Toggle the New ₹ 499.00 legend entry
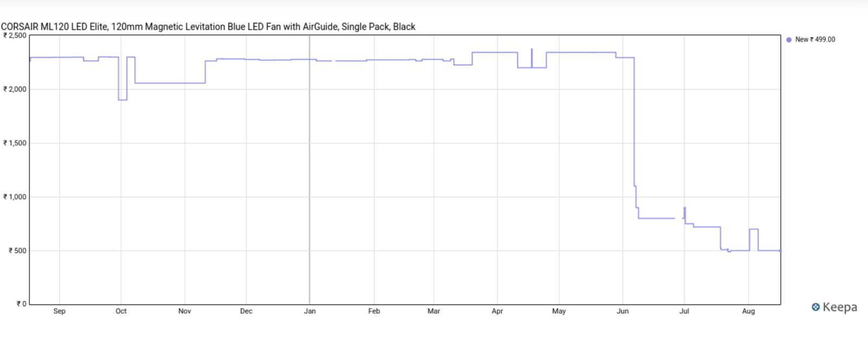Screen dimensions: 868x337 point(810,40)
